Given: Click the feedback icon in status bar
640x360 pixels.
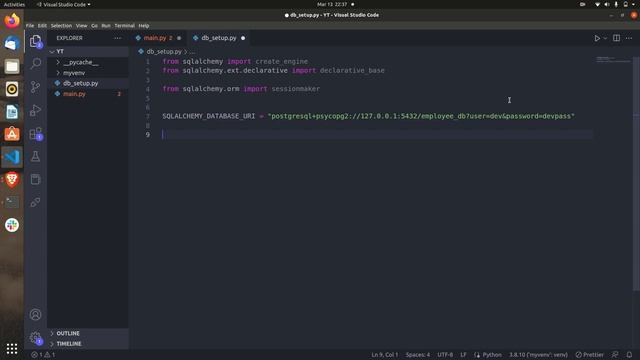Looking at the screenshot, I should [x=615, y=355].
